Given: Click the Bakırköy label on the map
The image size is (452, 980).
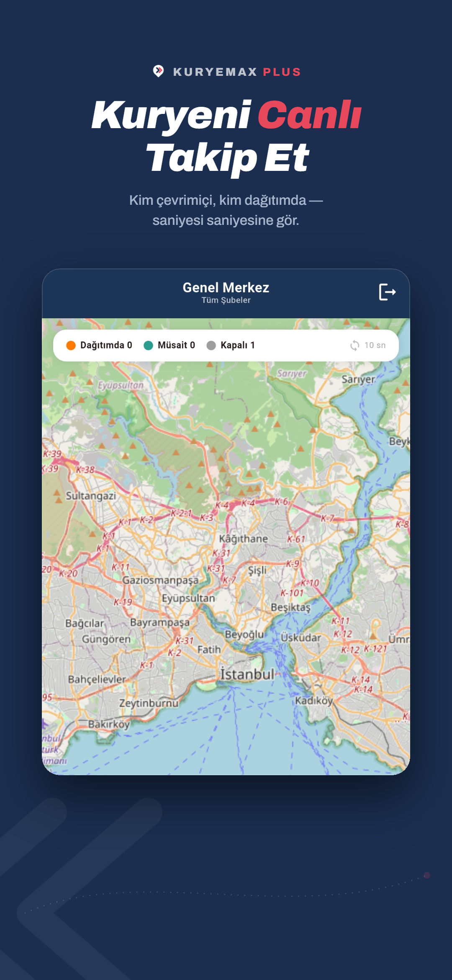Looking at the screenshot, I should (109, 724).
